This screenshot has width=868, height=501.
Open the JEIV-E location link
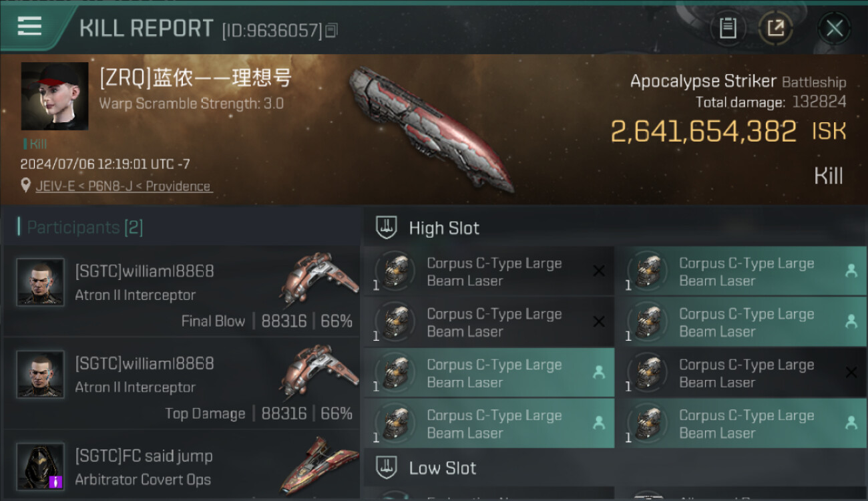pyautogui.click(x=124, y=186)
